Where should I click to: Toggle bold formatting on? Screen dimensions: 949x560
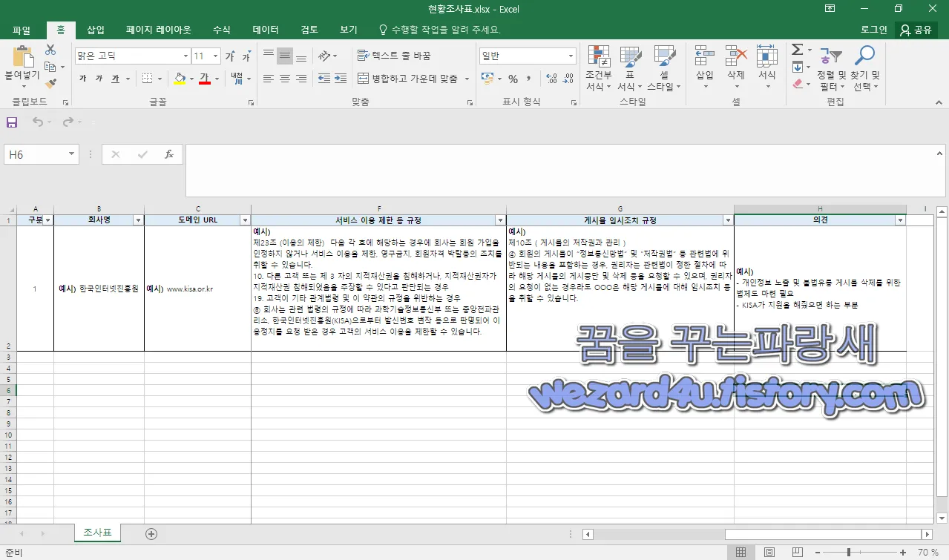pyautogui.click(x=82, y=77)
